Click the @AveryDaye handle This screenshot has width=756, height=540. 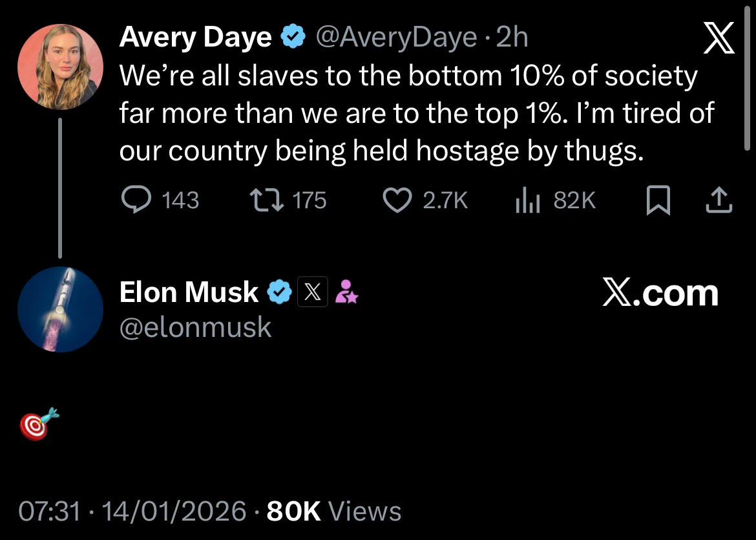(x=396, y=38)
